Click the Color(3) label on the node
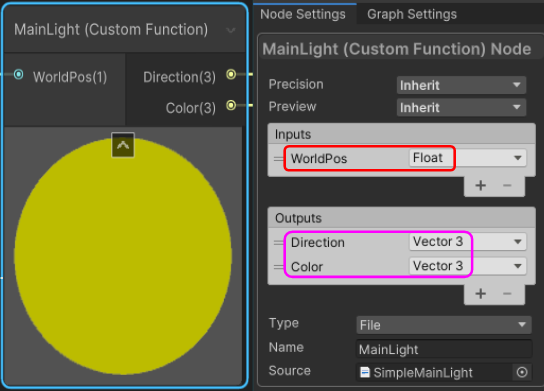The height and width of the screenshot is (391, 544). 190,108
